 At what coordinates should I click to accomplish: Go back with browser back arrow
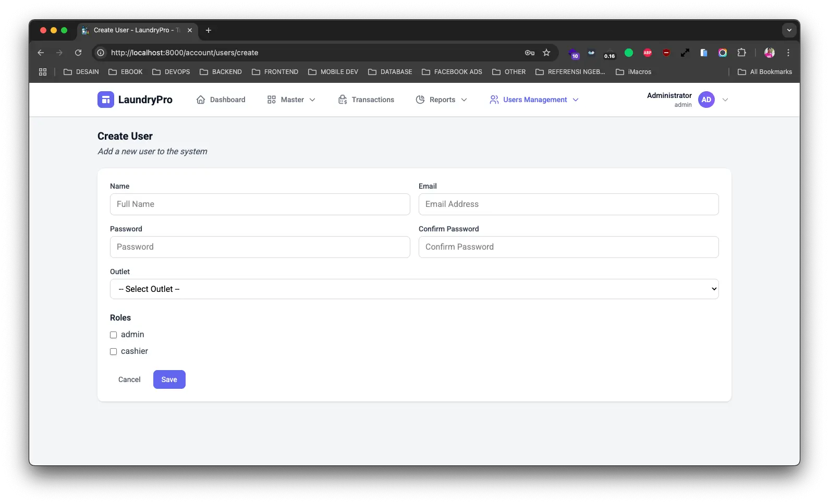click(x=41, y=53)
